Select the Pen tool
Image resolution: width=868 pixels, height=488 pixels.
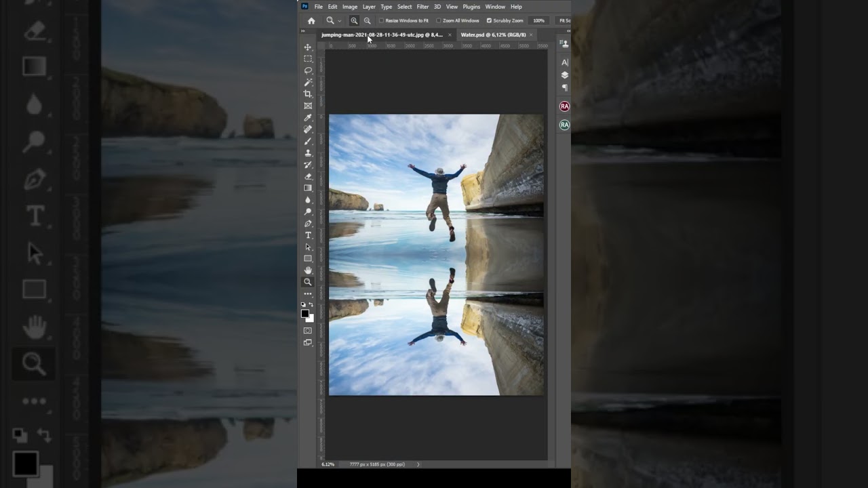tap(308, 223)
